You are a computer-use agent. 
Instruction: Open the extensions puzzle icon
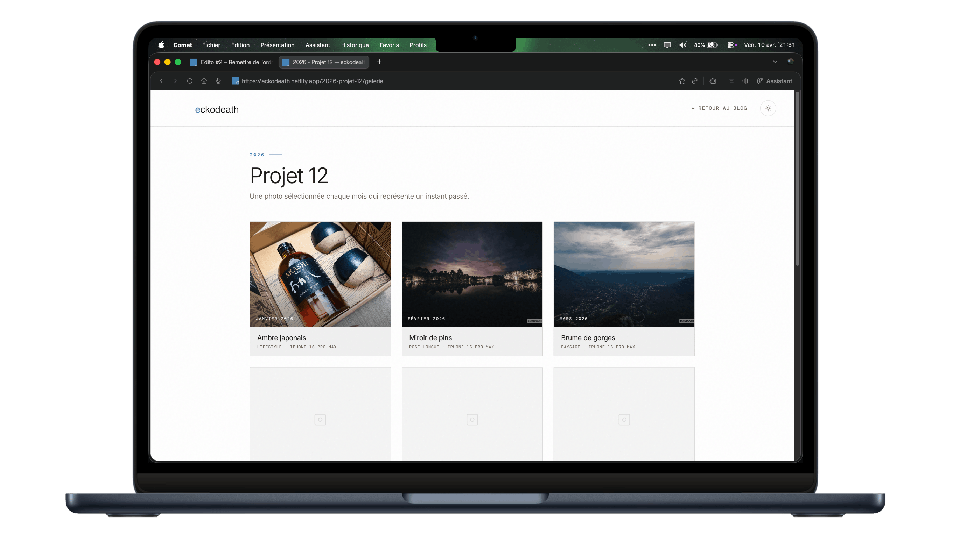(713, 81)
